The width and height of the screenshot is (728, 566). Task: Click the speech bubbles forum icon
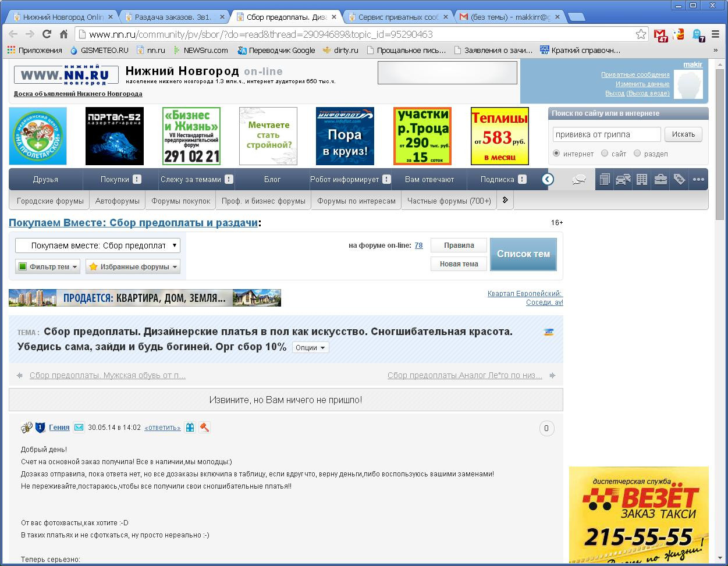578,180
